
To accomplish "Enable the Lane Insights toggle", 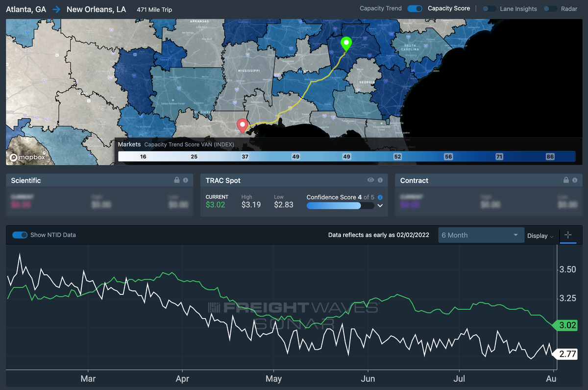I will pyautogui.click(x=489, y=9).
